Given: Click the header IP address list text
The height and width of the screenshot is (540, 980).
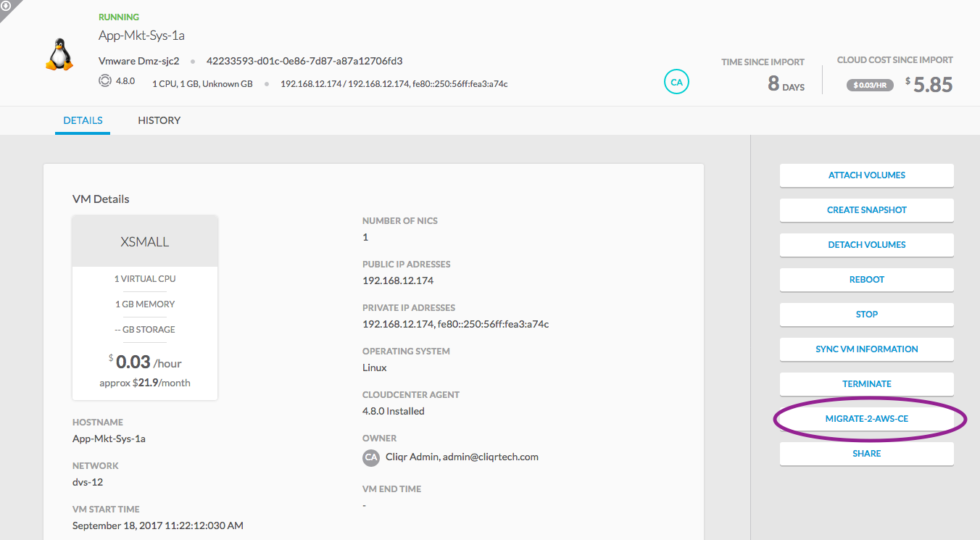Looking at the screenshot, I should 394,84.
